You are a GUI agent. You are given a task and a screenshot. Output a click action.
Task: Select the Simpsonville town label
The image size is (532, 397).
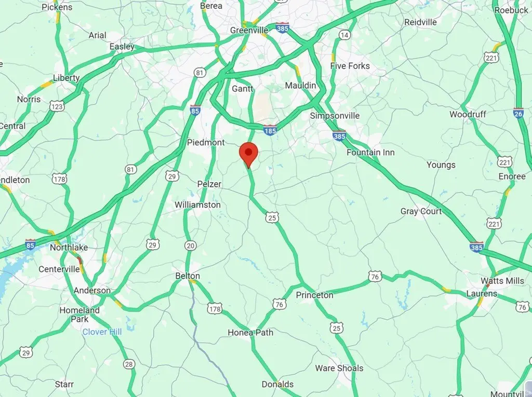[335, 116]
